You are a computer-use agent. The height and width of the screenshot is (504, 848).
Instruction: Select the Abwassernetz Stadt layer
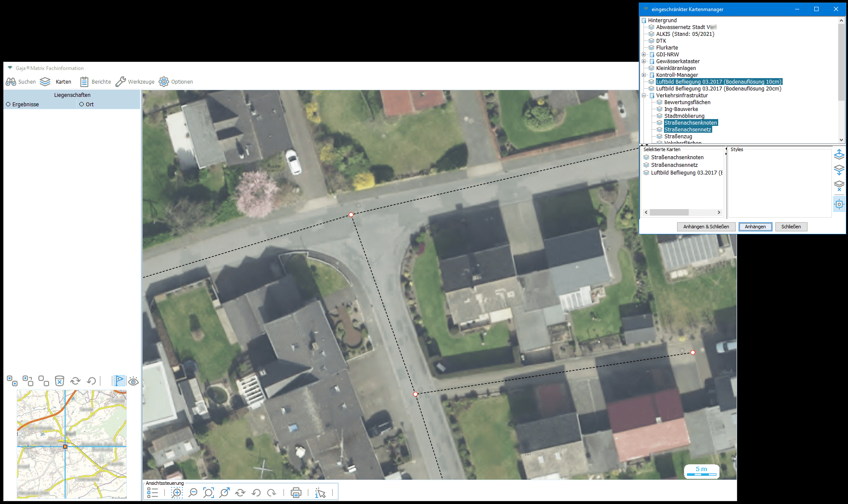(x=686, y=27)
